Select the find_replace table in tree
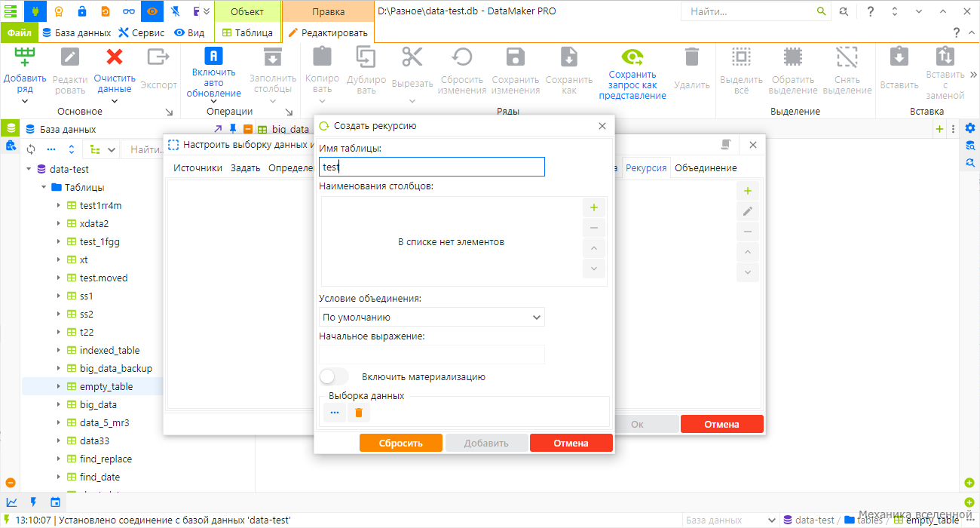 [x=106, y=459]
